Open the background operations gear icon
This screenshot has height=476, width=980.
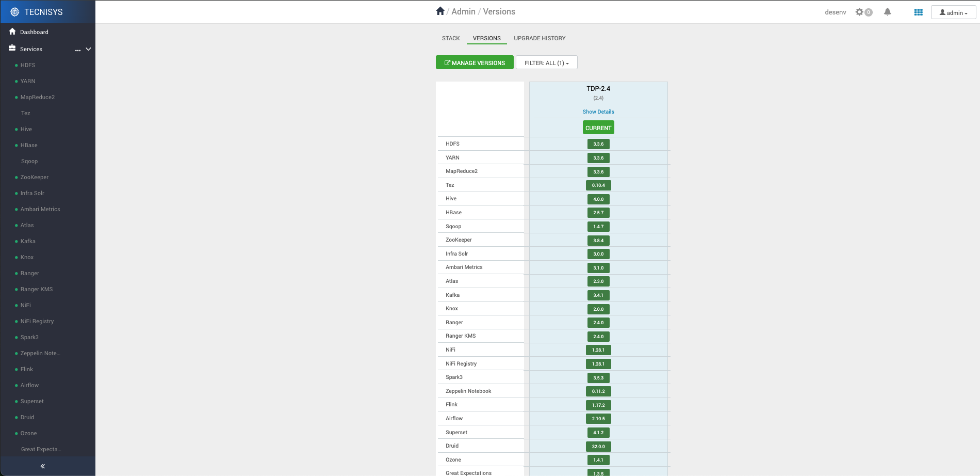point(859,12)
